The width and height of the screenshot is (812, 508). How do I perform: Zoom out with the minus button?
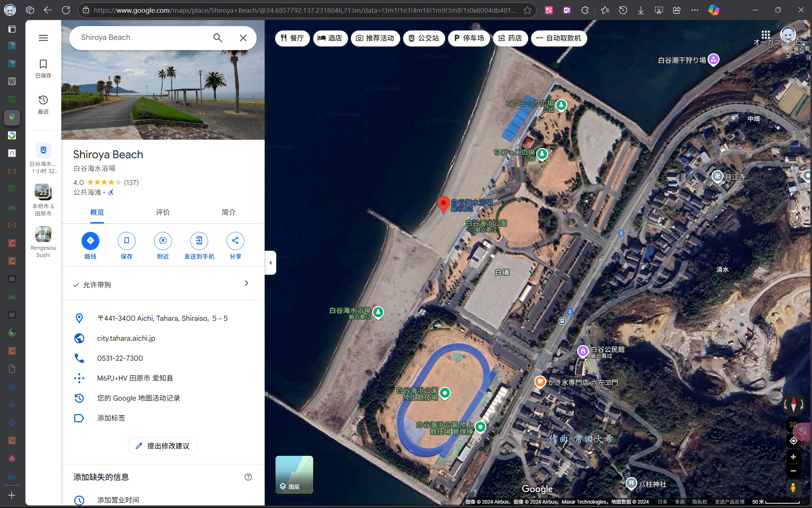(x=793, y=471)
